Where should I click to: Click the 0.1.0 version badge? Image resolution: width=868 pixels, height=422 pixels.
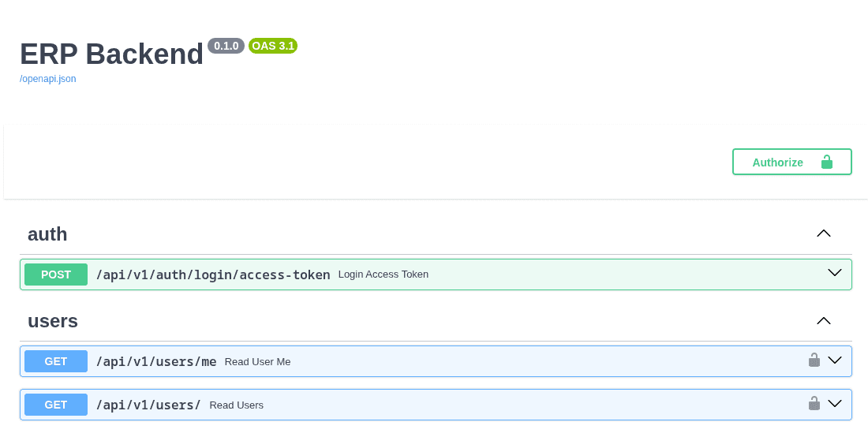(x=226, y=46)
